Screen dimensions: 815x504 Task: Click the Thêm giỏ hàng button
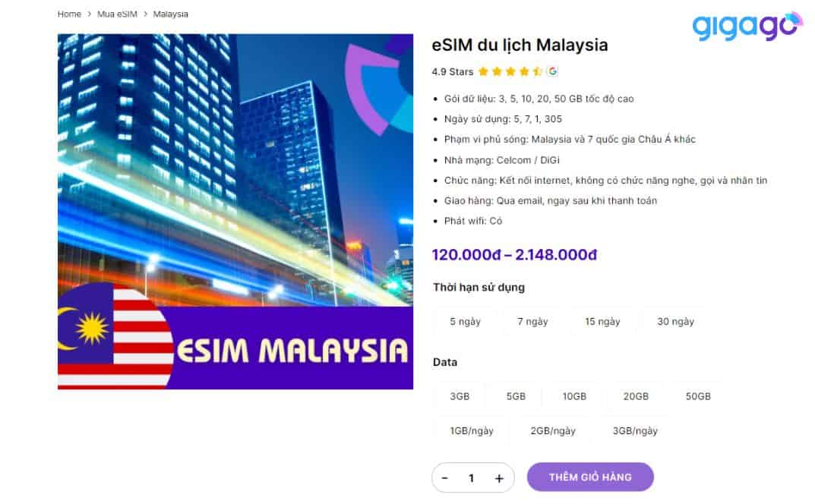coord(590,477)
